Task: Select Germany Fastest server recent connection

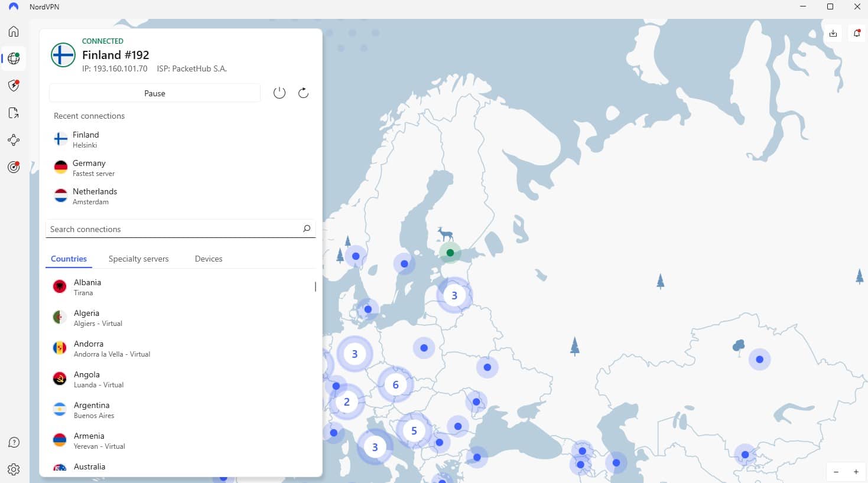Action: (x=180, y=168)
